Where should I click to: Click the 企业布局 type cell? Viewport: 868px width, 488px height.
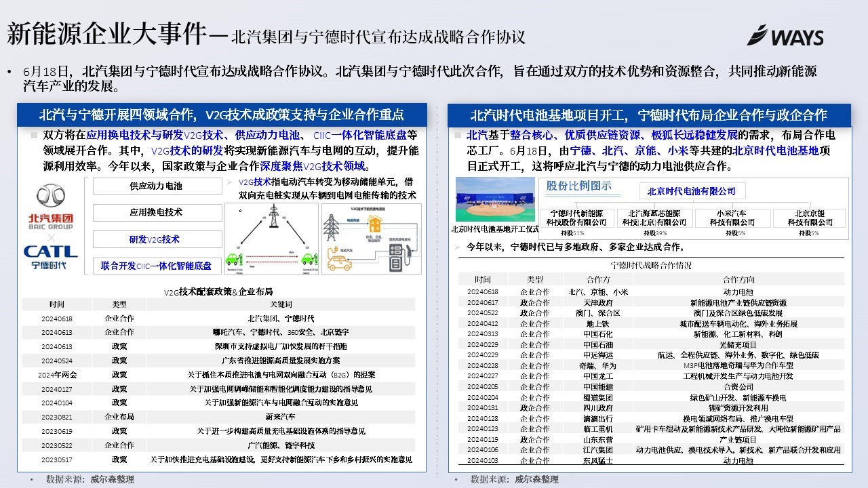click(119, 417)
